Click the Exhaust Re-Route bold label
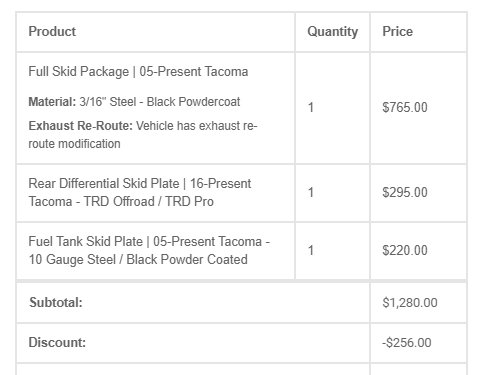This screenshot has width=485, height=375. pos(81,126)
